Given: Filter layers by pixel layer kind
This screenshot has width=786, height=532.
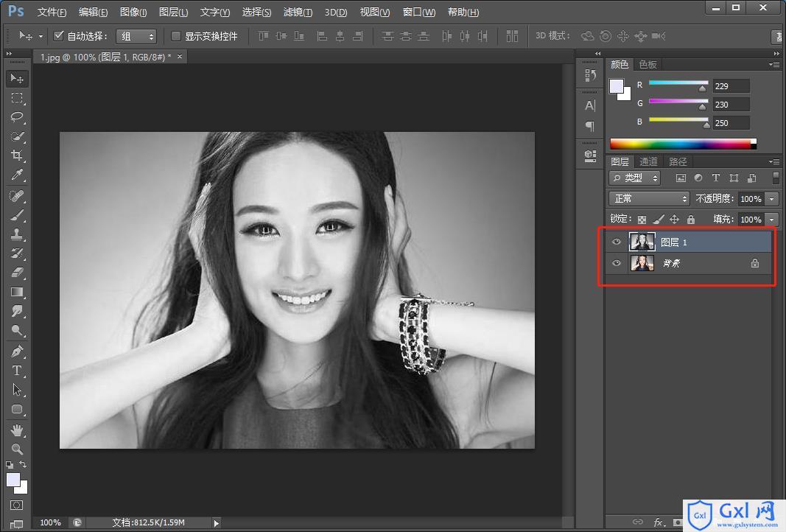Looking at the screenshot, I should pos(680,178).
